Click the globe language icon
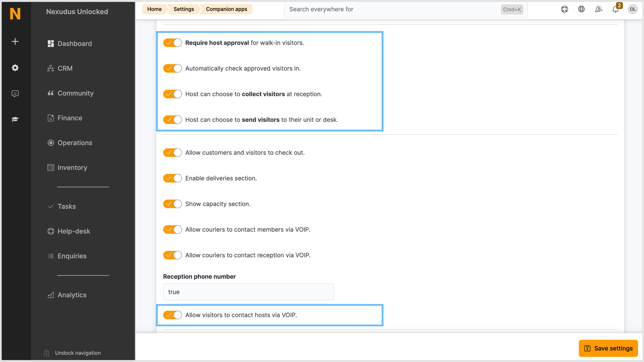644x362 pixels. [x=581, y=9]
